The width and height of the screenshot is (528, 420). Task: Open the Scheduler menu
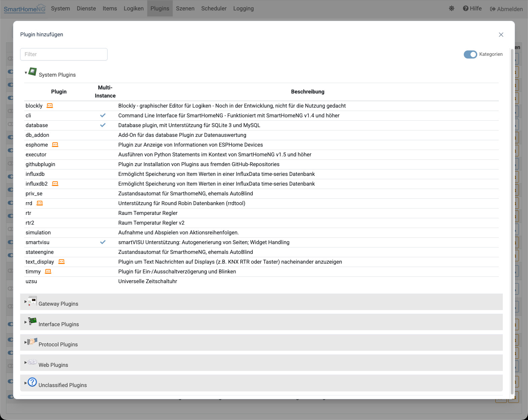tap(214, 8)
